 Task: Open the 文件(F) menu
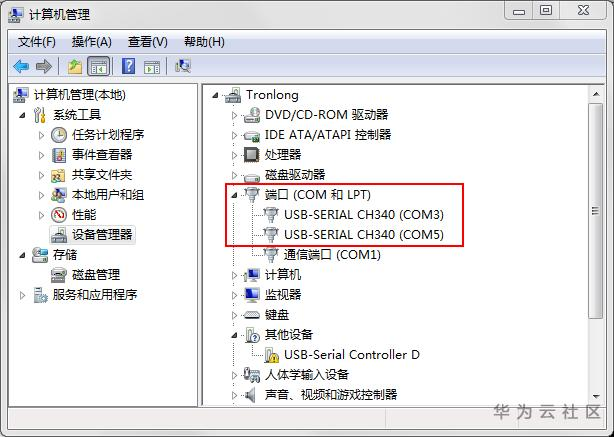click(36, 42)
